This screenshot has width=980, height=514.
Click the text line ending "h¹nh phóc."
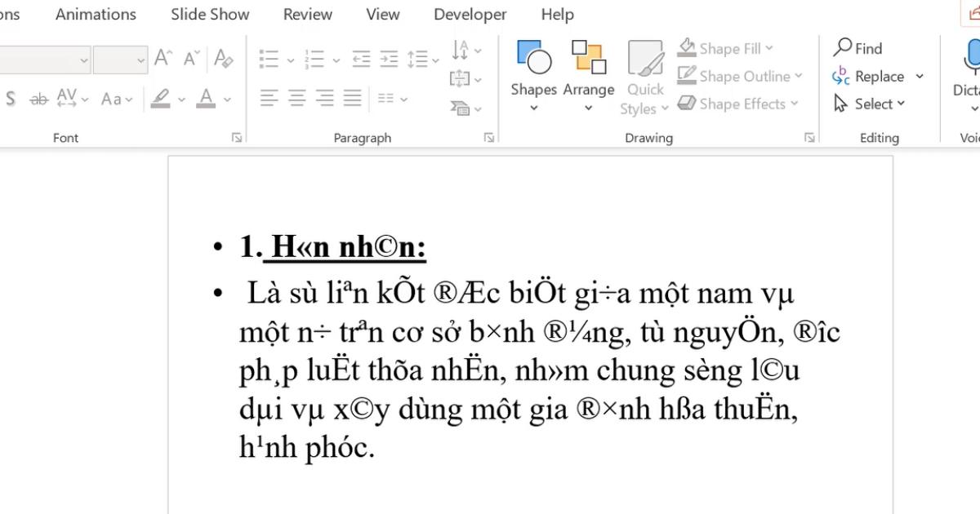click(x=307, y=448)
